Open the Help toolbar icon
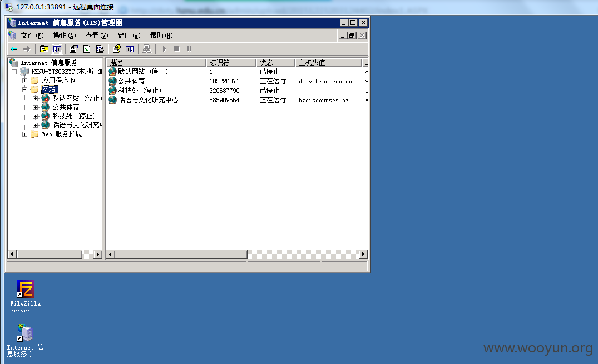Image resolution: width=598 pixels, height=364 pixels. tap(117, 49)
